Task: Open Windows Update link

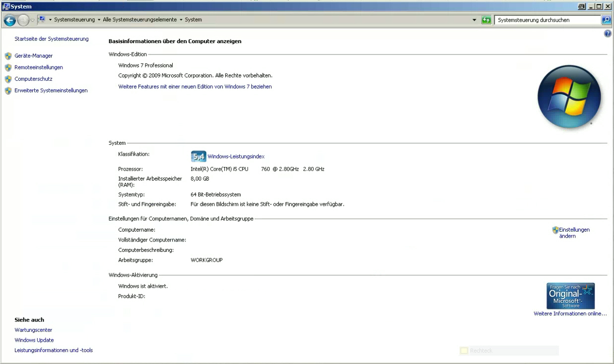Action: [34, 340]
